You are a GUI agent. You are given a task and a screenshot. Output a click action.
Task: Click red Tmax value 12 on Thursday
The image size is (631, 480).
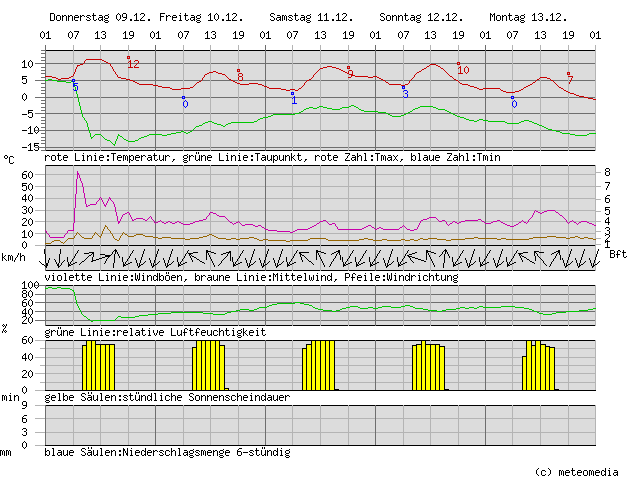tap(133, 64)
